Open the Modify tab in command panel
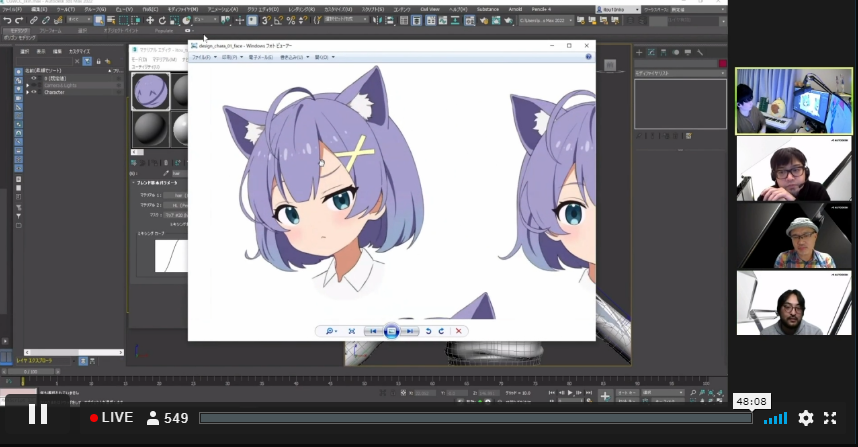Image resolution: width=858 pixels, height=447 pixels. tap(651, 53)
